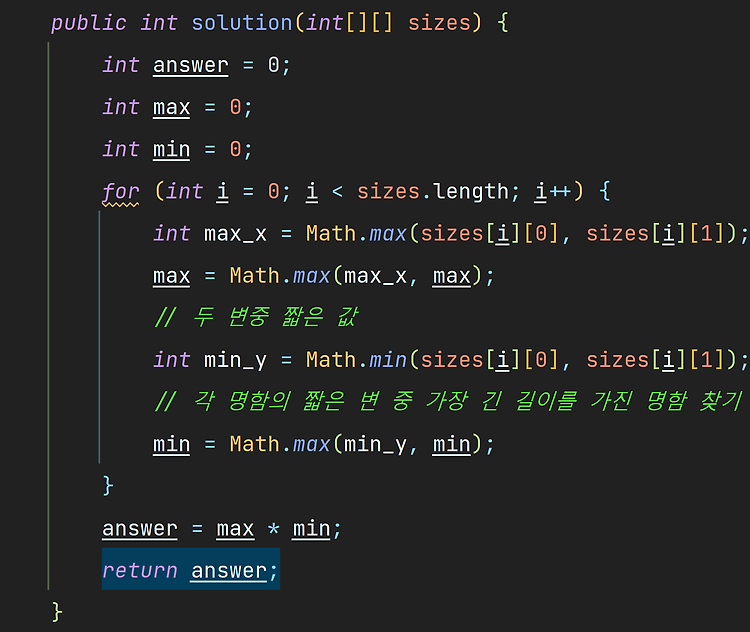This screenshot has width=750, height=632.
Task: Click the highlighted "return" keyword
Action: click(x=140, y=571)
